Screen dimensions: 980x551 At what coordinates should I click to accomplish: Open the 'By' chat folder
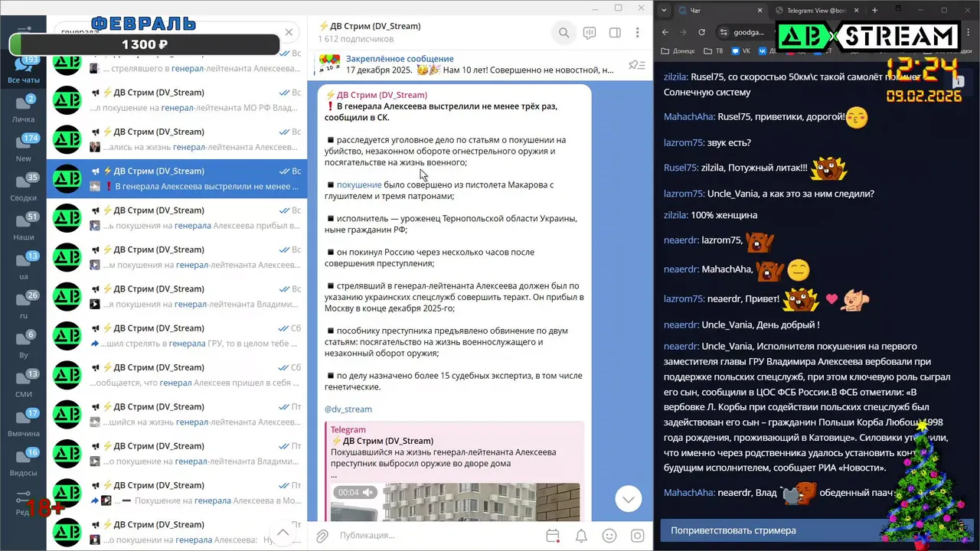pyautogui.click(x=24, y=344)
